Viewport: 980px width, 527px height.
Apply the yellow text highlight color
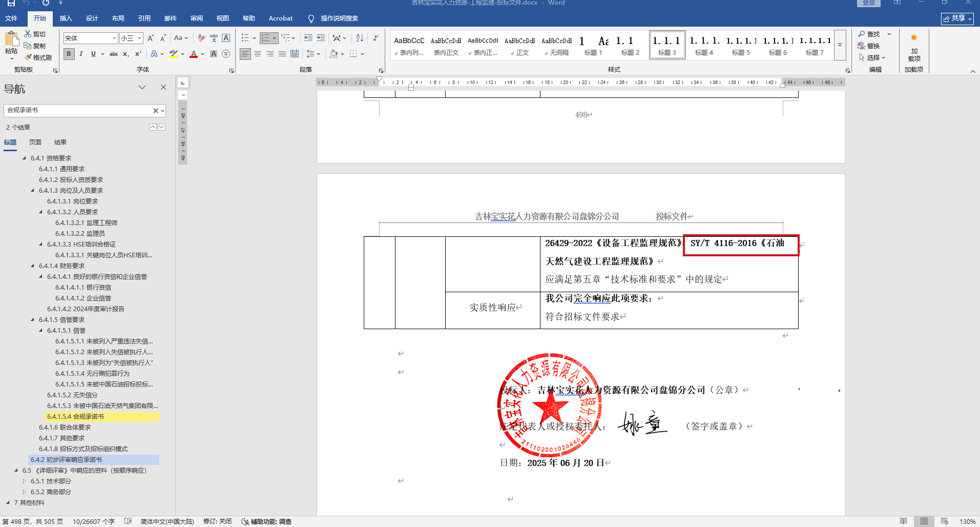point(174,54)
